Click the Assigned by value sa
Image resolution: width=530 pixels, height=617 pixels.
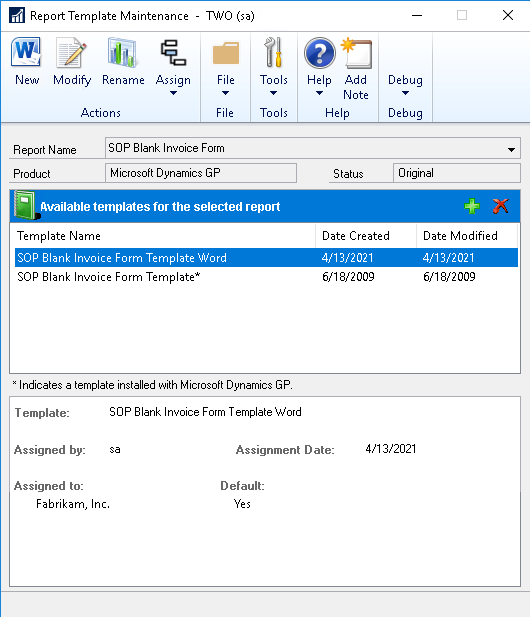point(115,449)
